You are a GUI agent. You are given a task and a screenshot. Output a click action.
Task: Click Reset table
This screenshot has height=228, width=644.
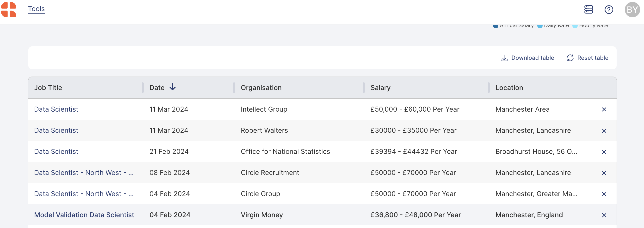[587, 58]
